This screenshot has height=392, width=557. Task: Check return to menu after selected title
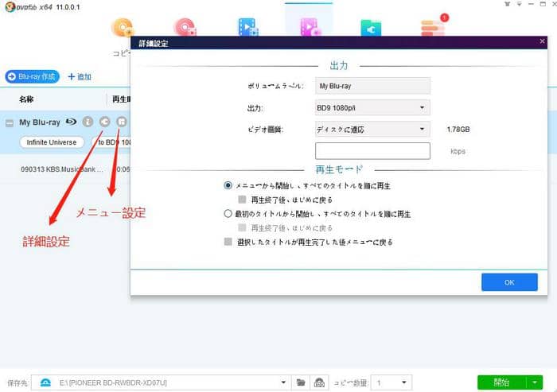229,242
